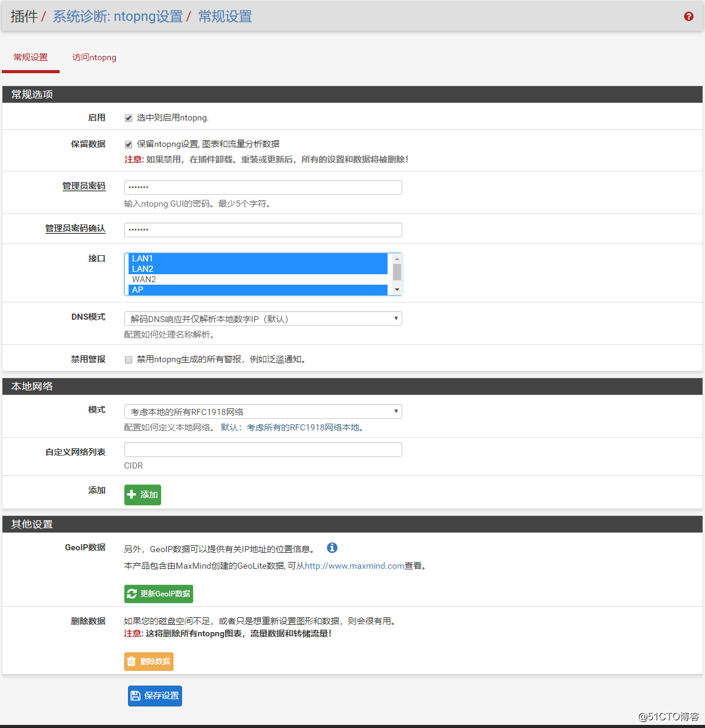Viewport: 705px width, 728px height.
Task: Click the floppy-disk icon on 保存设置
Action: tap(135, 695)
